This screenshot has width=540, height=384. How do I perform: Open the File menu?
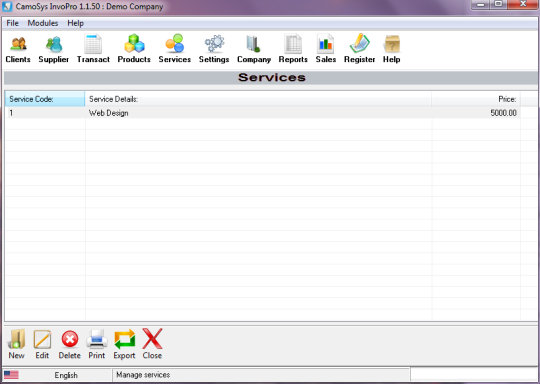pyautogui.click(x=12, y=23)
